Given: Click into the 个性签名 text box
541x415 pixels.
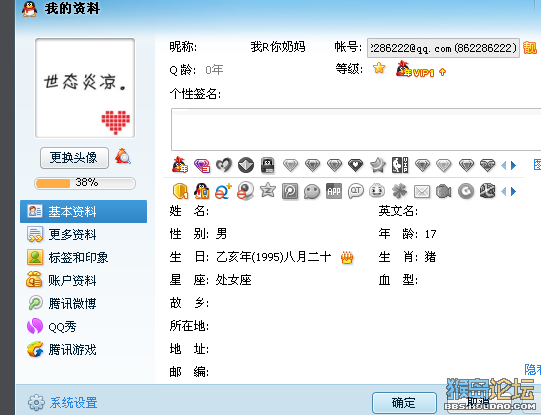Looking at the screenshot, I should [x=356, y=129].
